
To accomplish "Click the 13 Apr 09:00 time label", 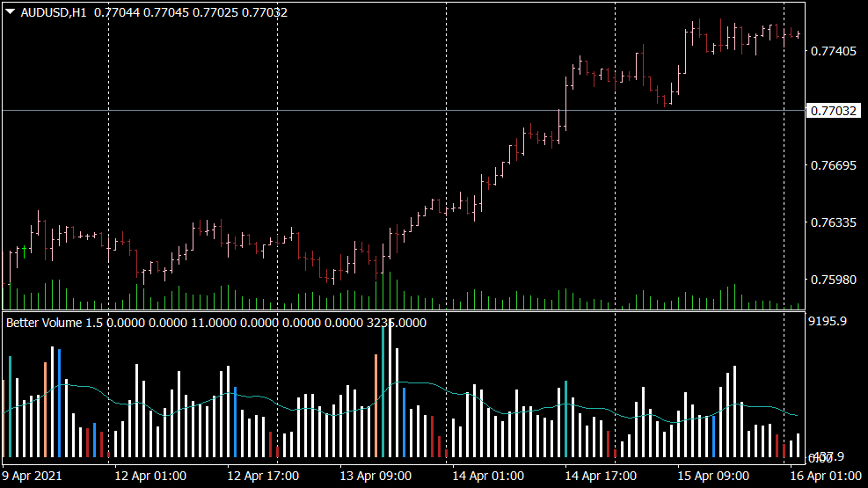I will pyautogui.click(x=376, y=476).
